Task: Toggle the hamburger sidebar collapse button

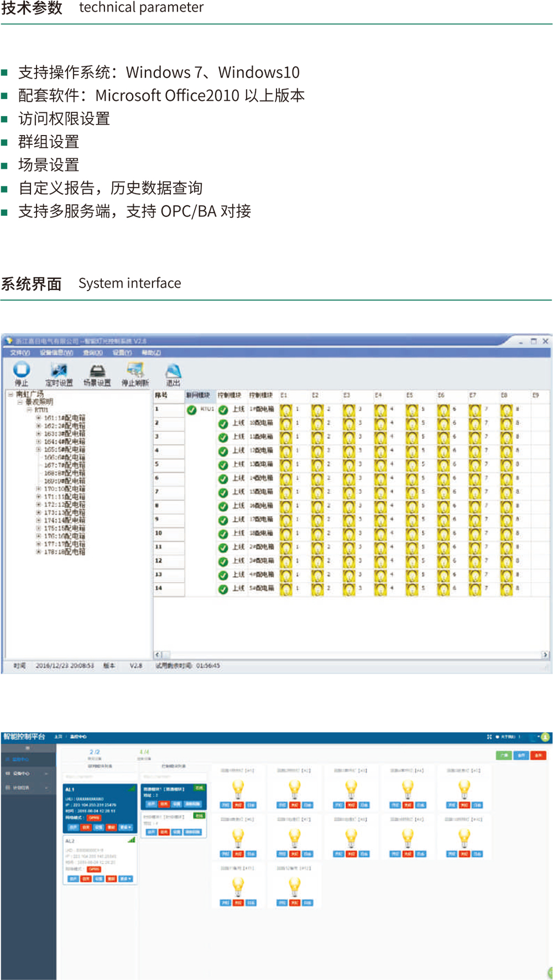Action: click(27, 748)
